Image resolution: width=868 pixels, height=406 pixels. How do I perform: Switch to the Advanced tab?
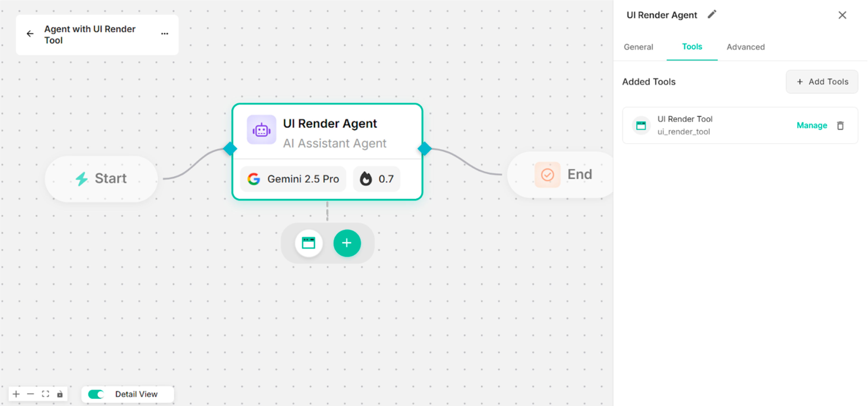click(x=746, y=47)
